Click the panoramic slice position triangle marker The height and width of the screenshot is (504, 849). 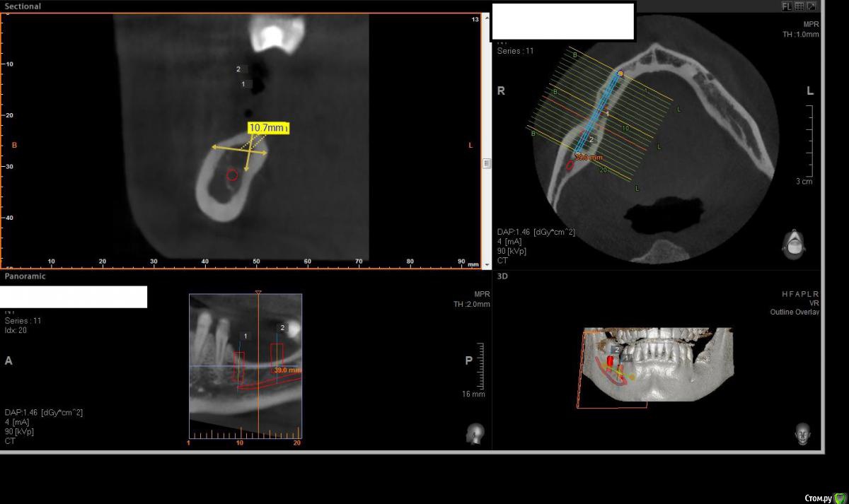click(258, 292)
